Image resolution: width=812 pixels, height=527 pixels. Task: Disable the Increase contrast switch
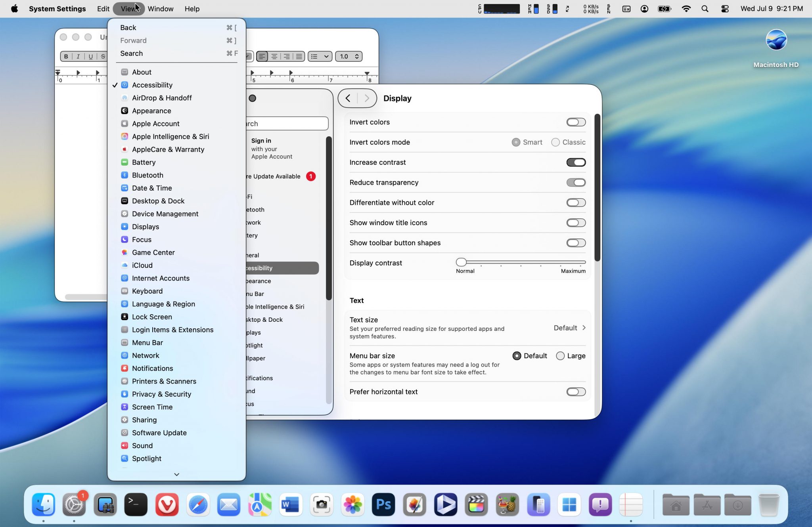coord(576,162)
